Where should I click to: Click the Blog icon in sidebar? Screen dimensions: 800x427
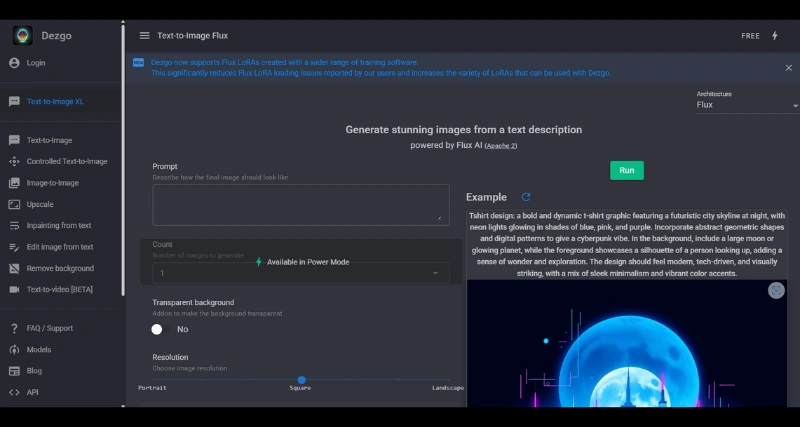[x=14, y=371]
